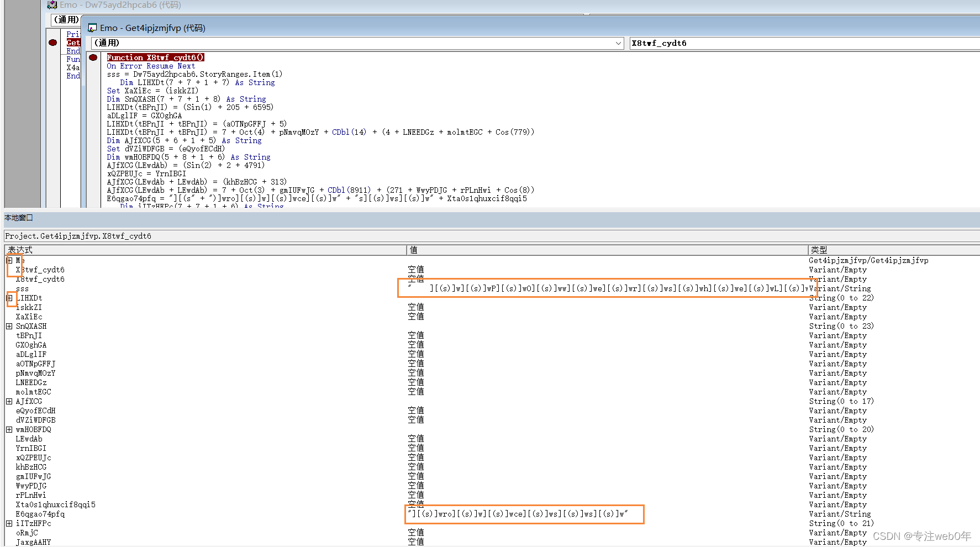
Task: Click the E6qgao74pfq assignment code line
Action: (317, 198)
